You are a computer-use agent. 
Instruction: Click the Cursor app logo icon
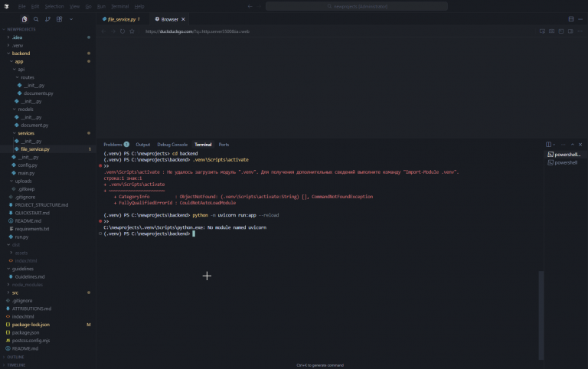point(6,6)
